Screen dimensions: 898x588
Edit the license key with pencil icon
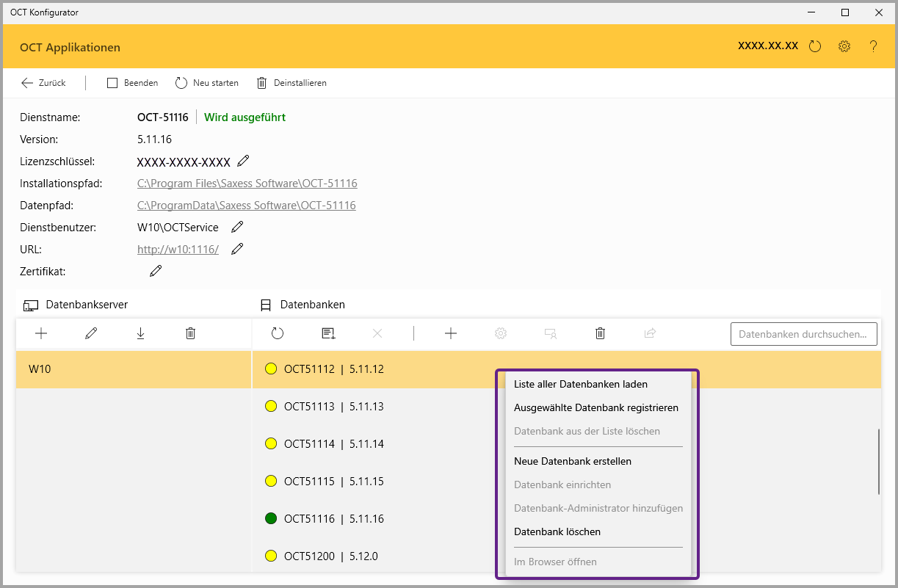point(244,161)
